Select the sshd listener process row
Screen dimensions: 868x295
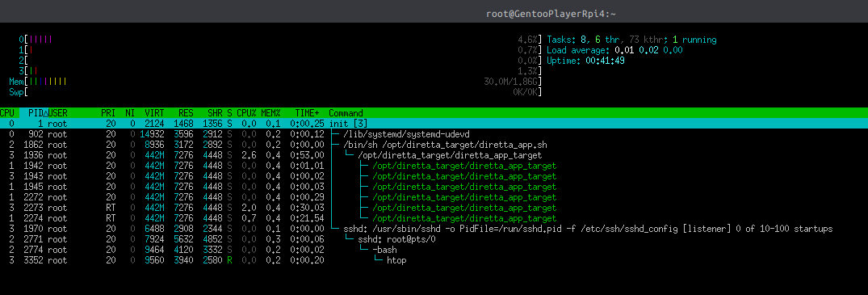[x=434, y=229]
